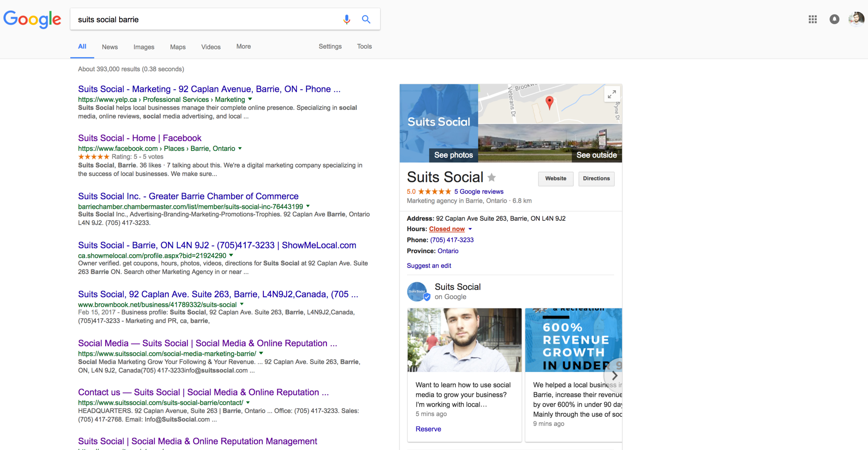Viewport: 868px width, 450px height.
Task: Open the Greater Barrie Chamber of Commerce result
Action: click(188, 196)
